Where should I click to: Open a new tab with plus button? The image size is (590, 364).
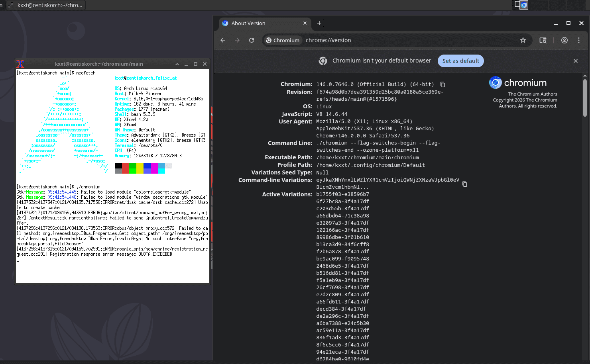(x=319, y=23)
